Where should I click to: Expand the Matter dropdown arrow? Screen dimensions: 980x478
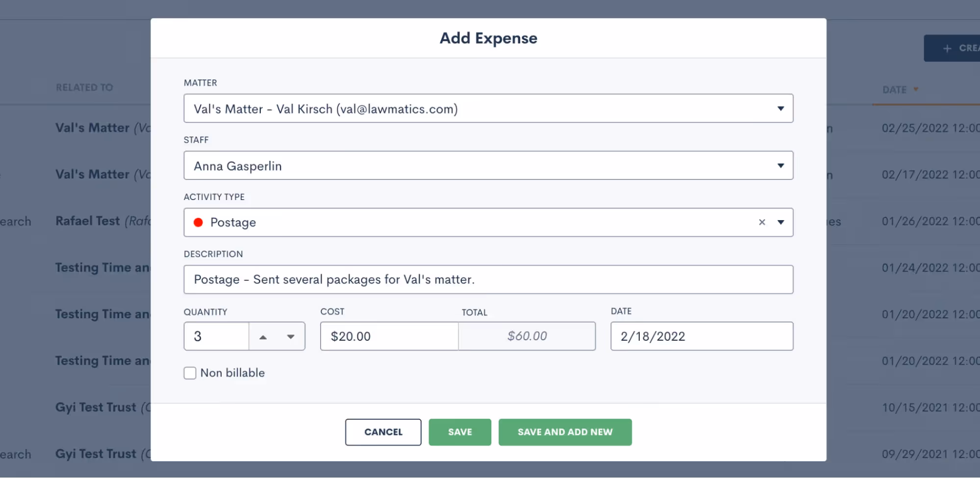780,108
